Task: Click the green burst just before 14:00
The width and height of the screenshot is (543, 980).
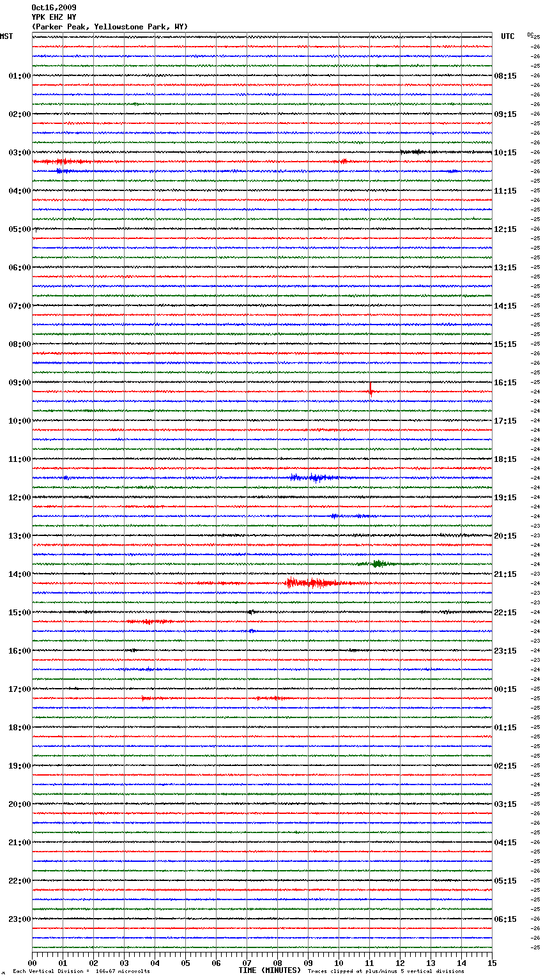Action: 378,563
